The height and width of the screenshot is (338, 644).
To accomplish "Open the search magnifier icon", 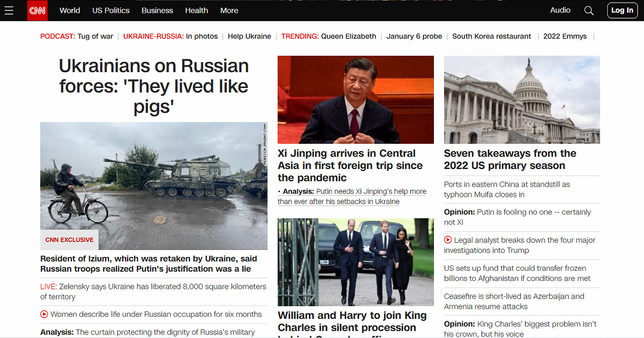I will (589, 11).
